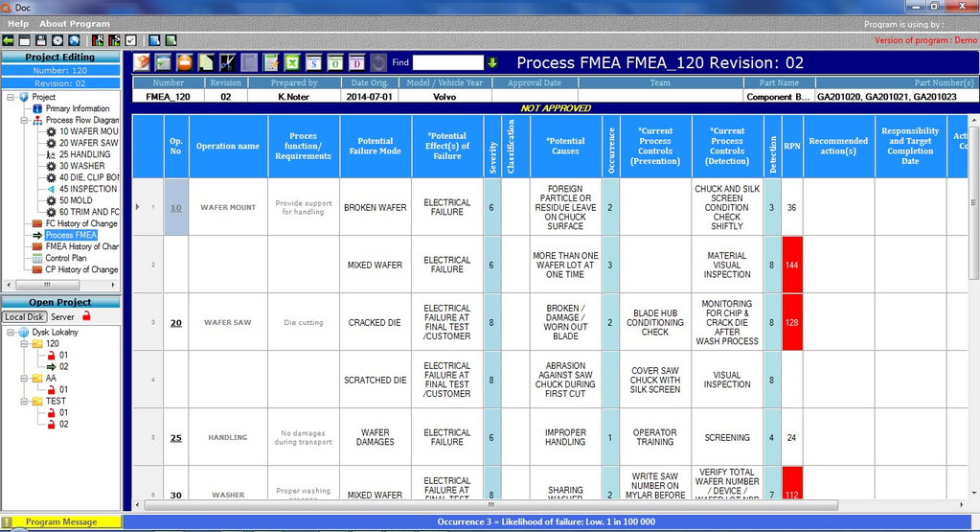This screenshot has height=532, width=980.
Task: Open the Detection table icon marked D
Action: click(x=356, y=62)
